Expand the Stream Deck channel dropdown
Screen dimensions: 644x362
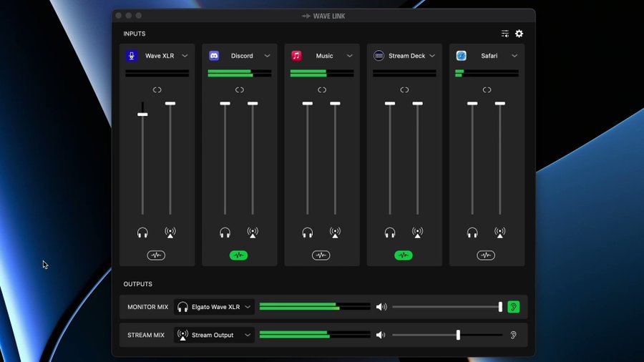click(432, 56)
